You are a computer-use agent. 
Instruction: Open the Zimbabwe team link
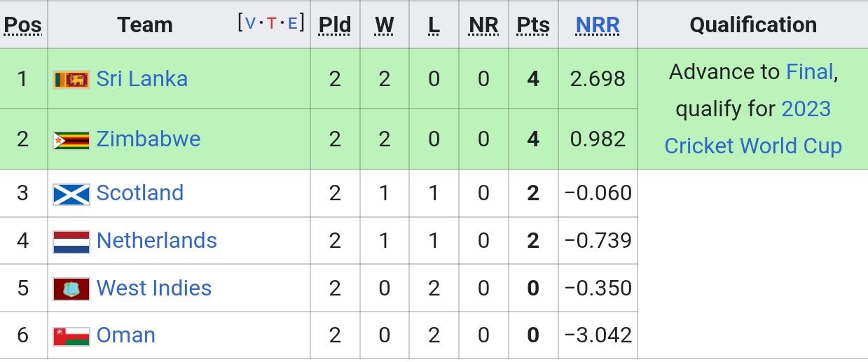coord(149,139)
